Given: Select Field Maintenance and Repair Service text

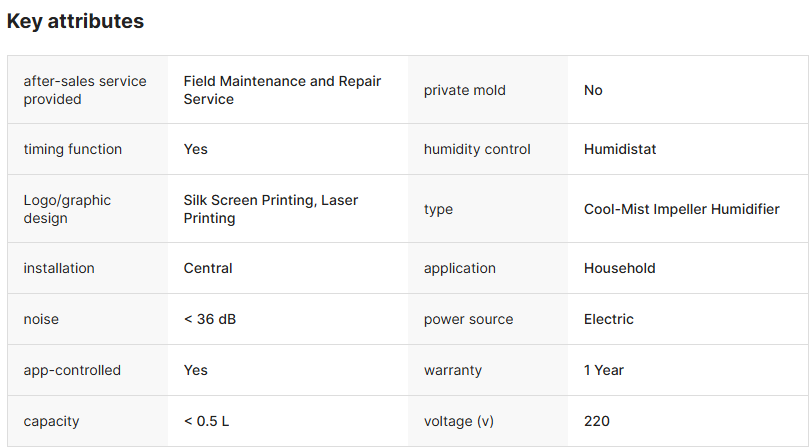Looking at the screenshot, I should [282, 90].
